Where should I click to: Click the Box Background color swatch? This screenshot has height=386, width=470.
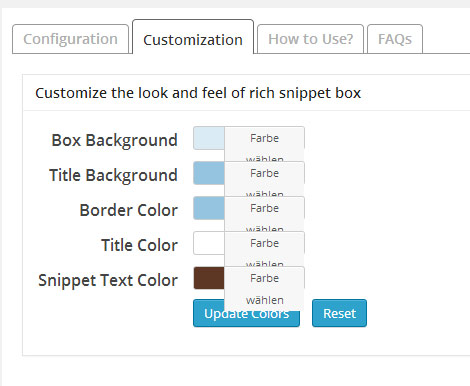[209, 138]
